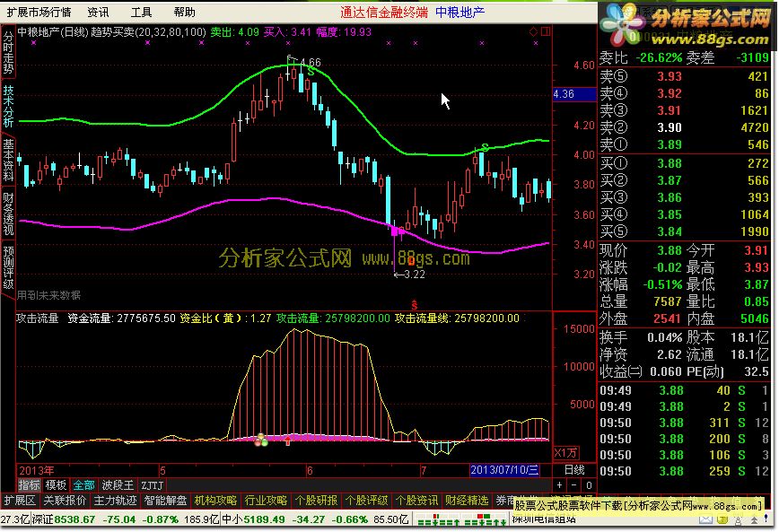This screenshot has height=532, width=779.
Task: Click the 2013/07/10/三 date marker on timeline
Action: pyautogui.click(x=504, y=470)
